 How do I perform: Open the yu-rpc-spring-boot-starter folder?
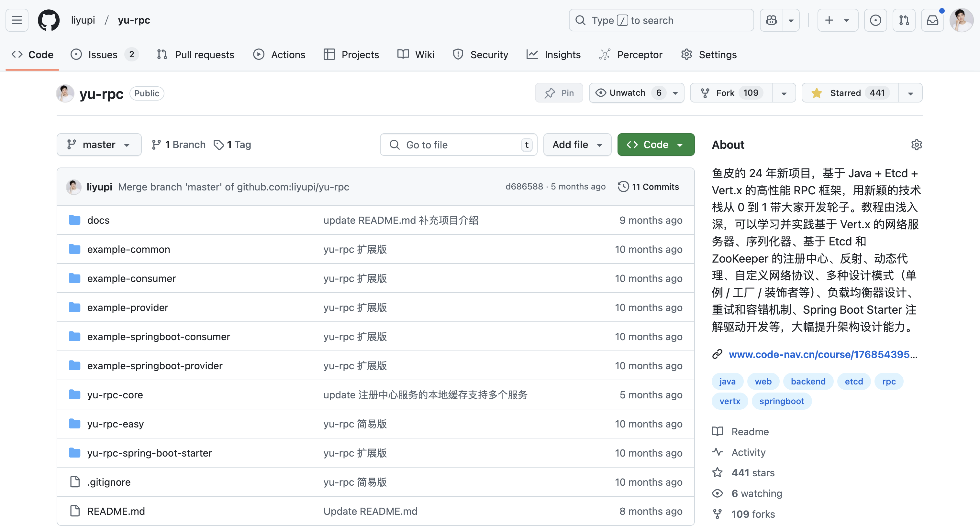click(x=150, y=453)
